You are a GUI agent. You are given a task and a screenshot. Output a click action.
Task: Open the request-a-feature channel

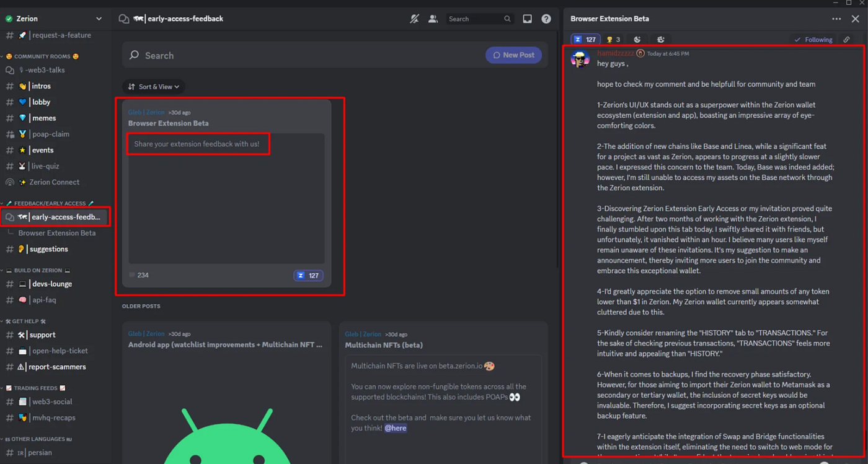(55, 35)
